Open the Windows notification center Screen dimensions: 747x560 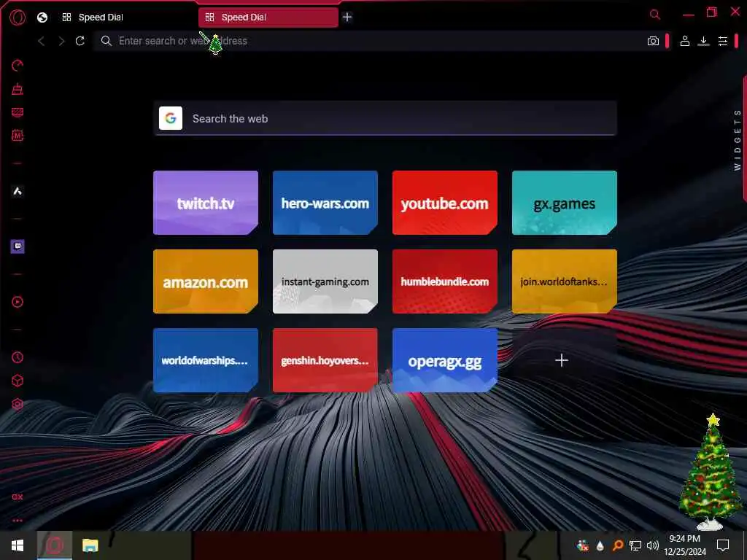tap(723, 545)
